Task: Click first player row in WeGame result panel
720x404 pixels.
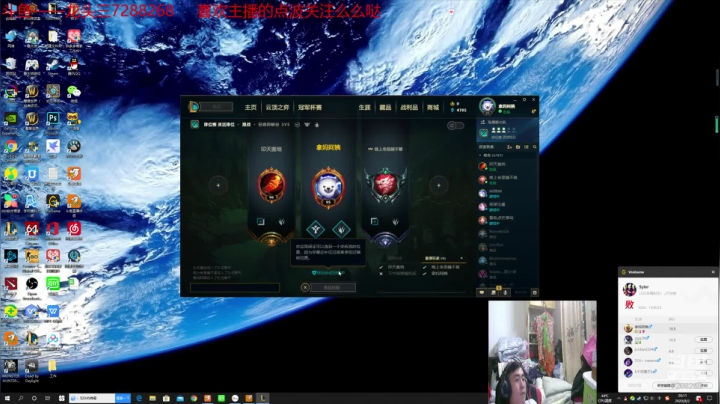Action: [x=668, y=328]
